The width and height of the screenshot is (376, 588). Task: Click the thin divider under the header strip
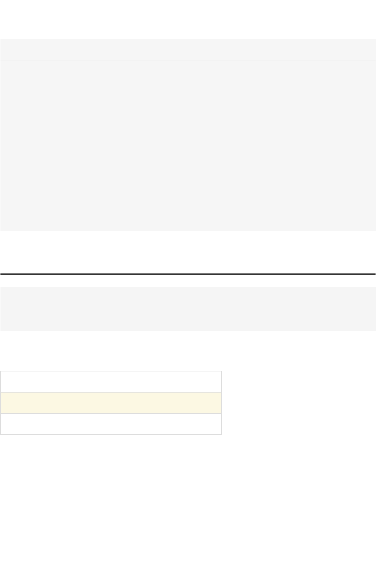pyautogui.click(x=188, y=60)
